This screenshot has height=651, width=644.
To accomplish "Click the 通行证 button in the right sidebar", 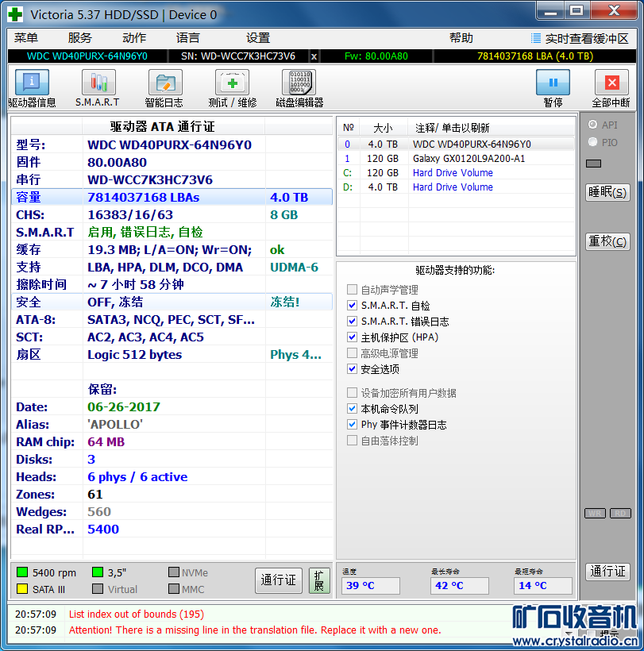I will coord(608,572).
